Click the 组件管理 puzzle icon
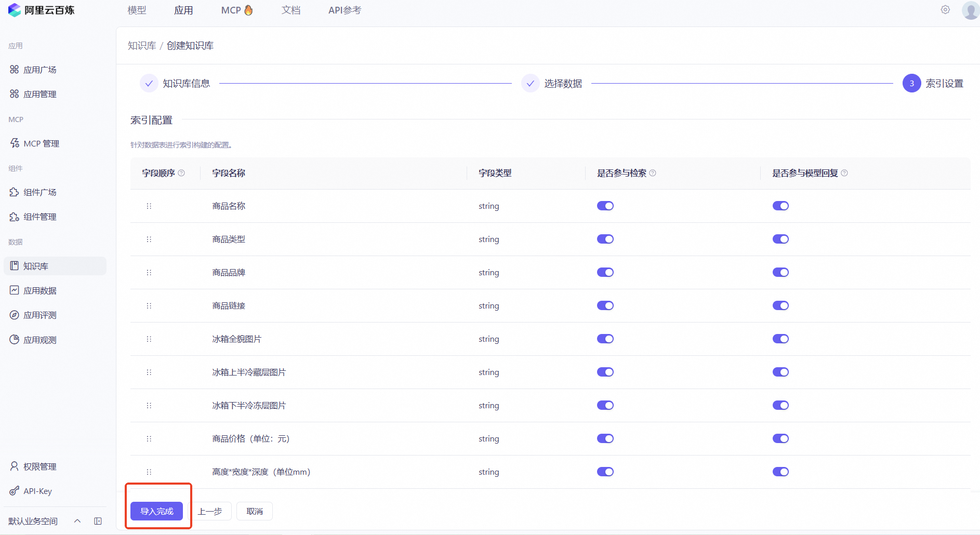Viewport: 980px width, 535px height. 14,217
